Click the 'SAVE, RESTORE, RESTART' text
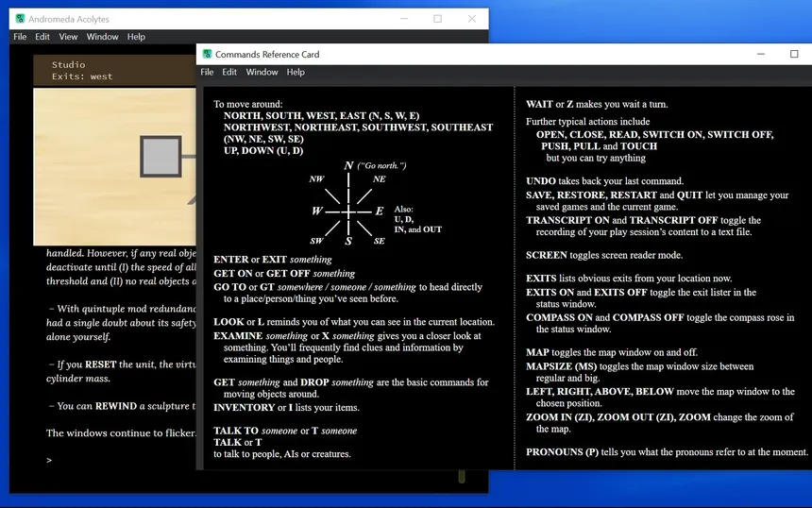Screen dimensions: 812x508 click(591, 195)
